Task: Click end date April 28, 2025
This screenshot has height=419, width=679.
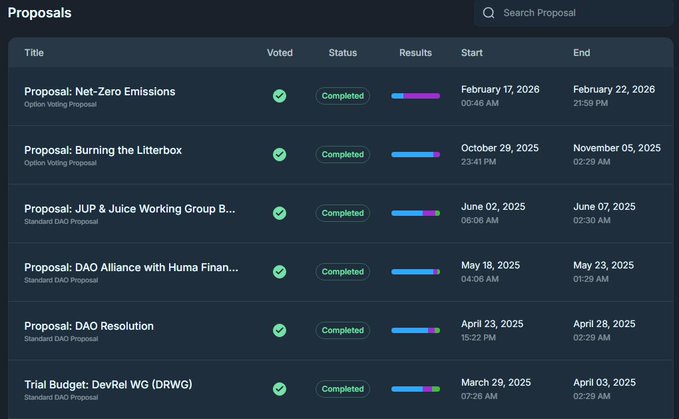Action: (x=604, y=324)
